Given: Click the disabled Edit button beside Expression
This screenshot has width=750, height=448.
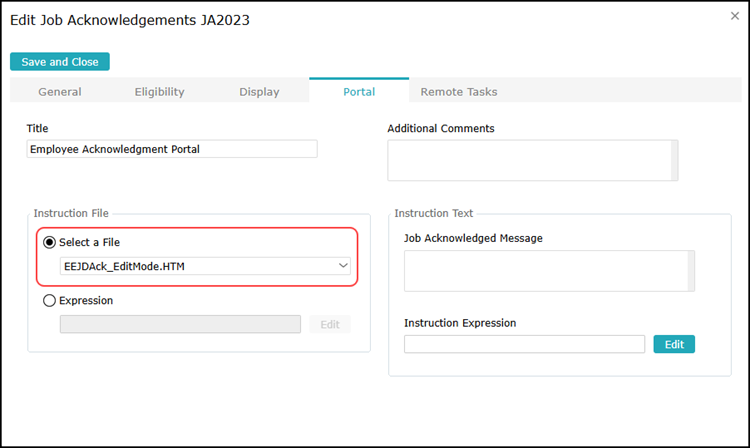Looking at the screenshot, I should tap(330, 324).
